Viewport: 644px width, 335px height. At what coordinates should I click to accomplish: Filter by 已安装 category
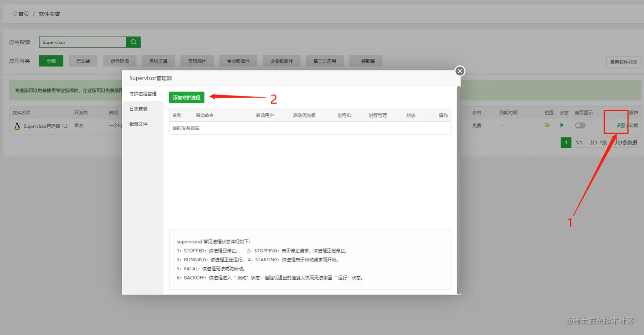(83, 61)
